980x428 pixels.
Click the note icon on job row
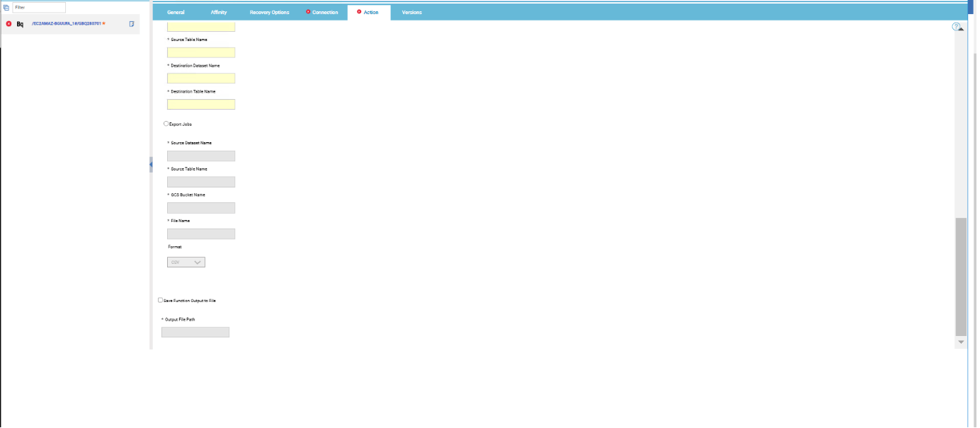[x=132, y=24]
